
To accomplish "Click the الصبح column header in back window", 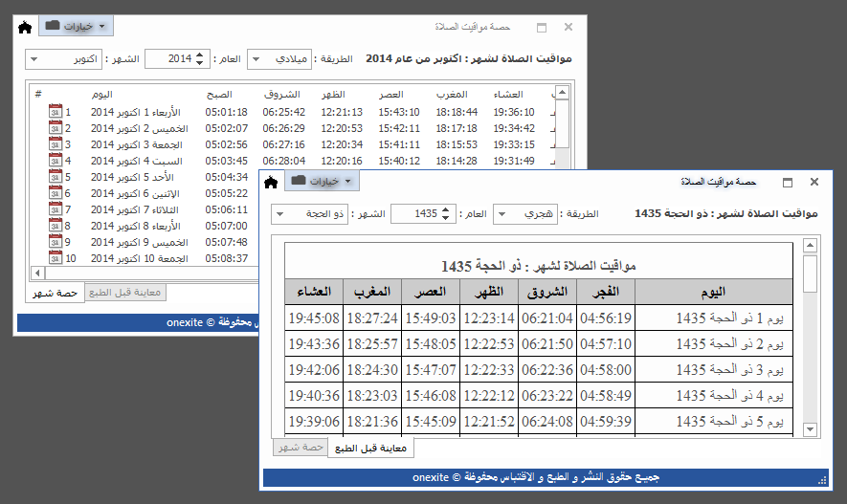I will (x=219, y=95).
